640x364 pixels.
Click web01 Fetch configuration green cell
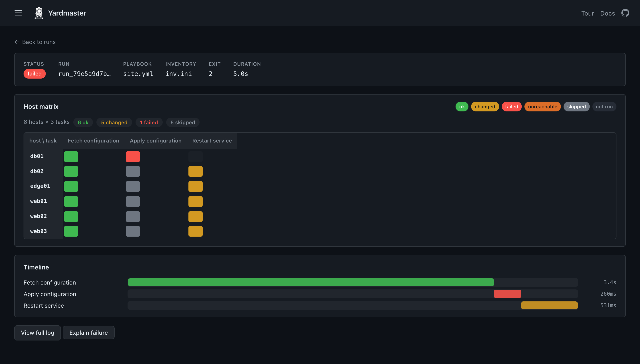pos(71,202)
